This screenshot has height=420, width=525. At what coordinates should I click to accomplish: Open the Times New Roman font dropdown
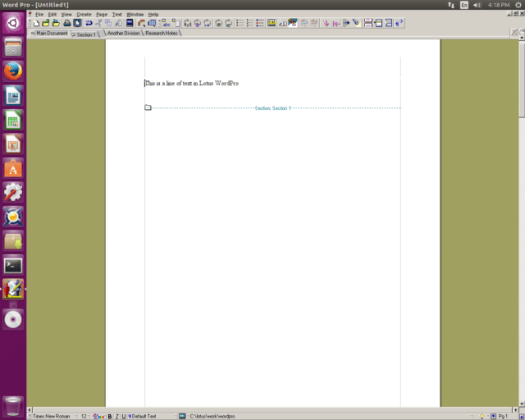click(52, 417)
